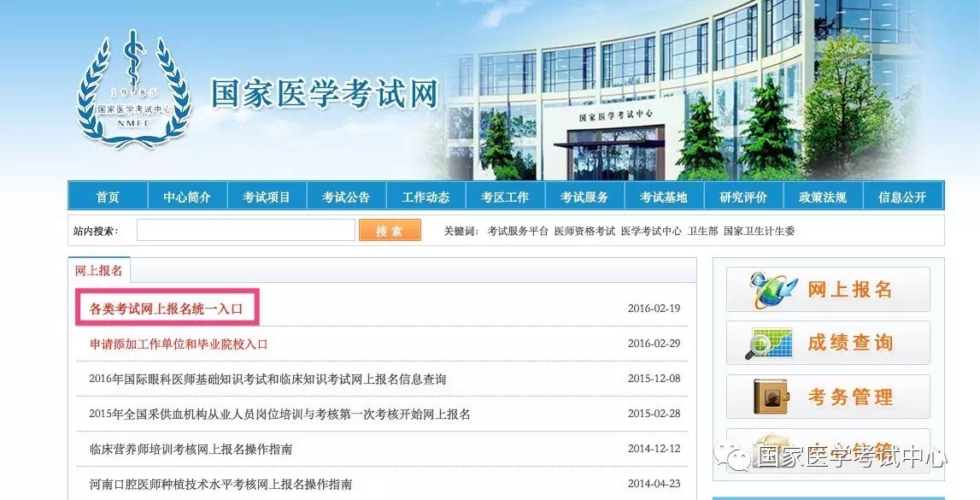Open 政策法规 navigation item

[823, 197]
